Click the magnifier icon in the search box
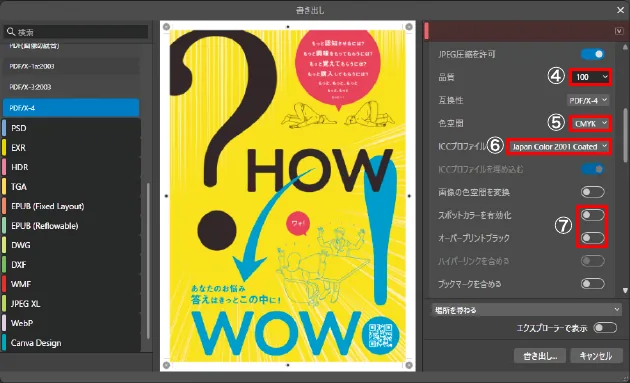The height and width of the screenshot is (383, 630). click(x=11, y=31)
